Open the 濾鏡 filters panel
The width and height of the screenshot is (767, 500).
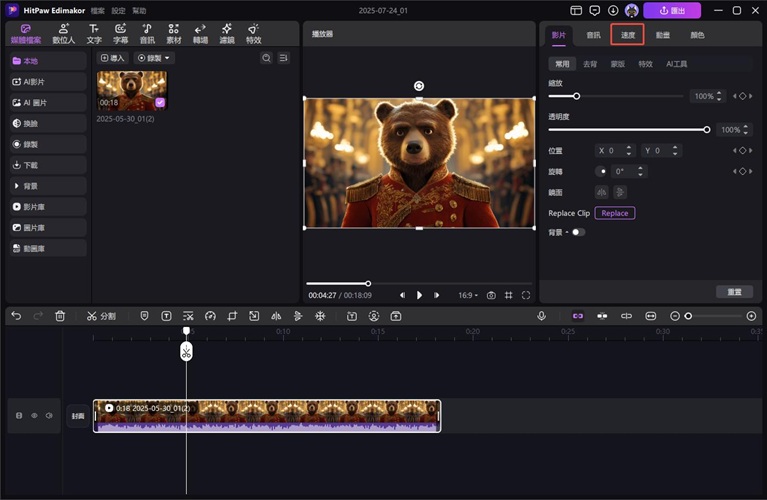(x=226, y=34)
